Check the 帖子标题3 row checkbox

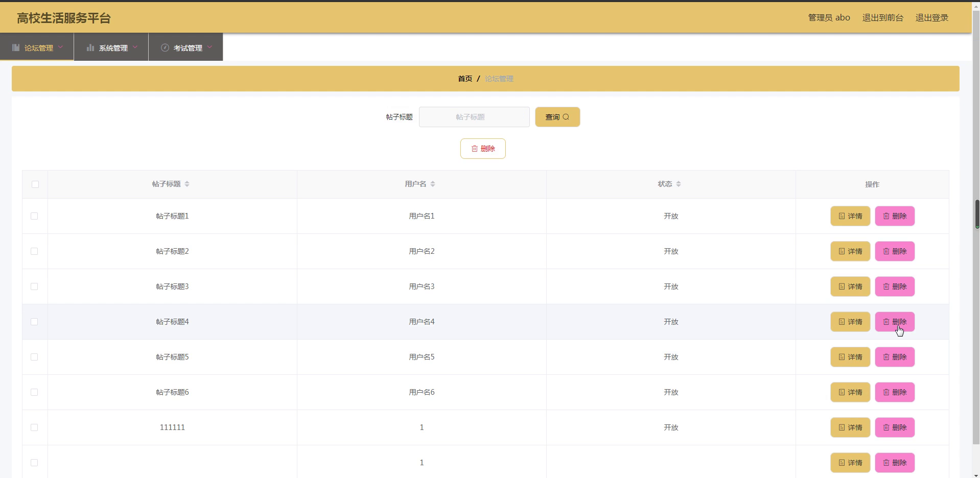click(34, 286)
